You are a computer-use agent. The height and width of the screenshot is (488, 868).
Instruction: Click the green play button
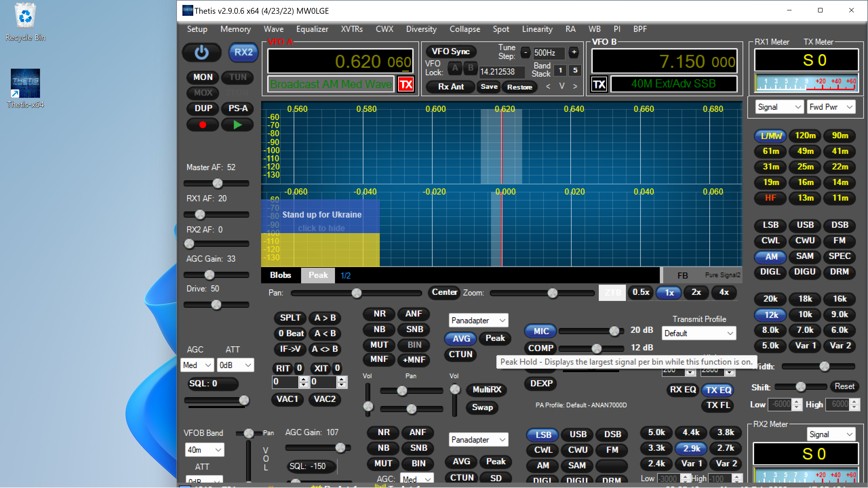pyautogui.click(x=238, y=125)
